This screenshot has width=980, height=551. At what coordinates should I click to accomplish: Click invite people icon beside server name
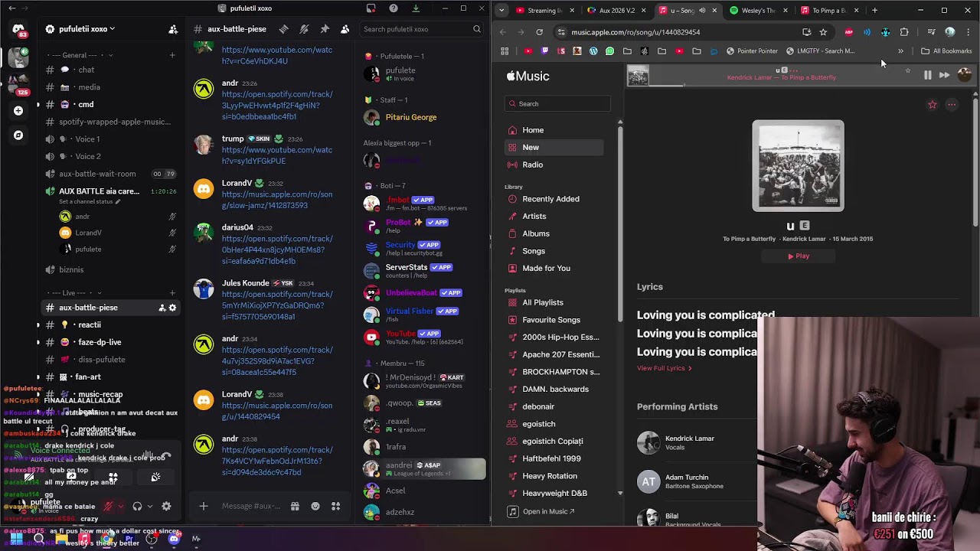tap(173, 29)
